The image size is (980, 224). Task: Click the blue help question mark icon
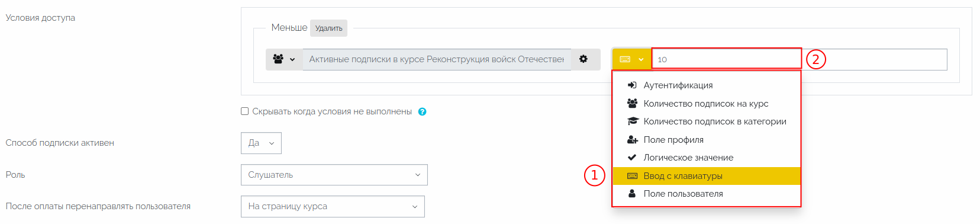pos(423,111)
